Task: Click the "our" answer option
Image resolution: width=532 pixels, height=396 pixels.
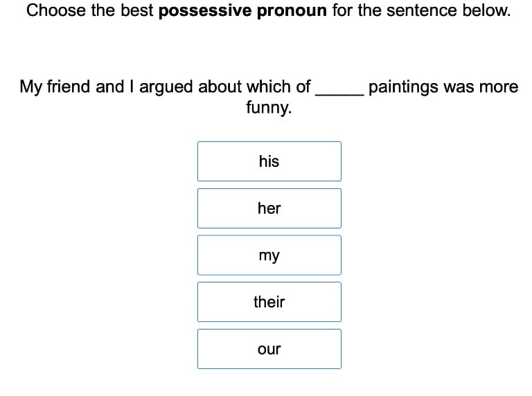Action: pos(269,349)
